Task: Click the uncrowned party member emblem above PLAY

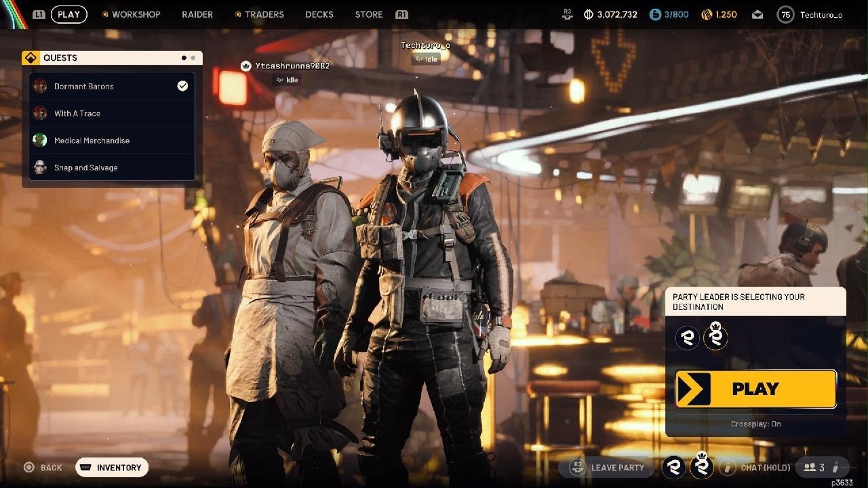Action: click(688, 338)
